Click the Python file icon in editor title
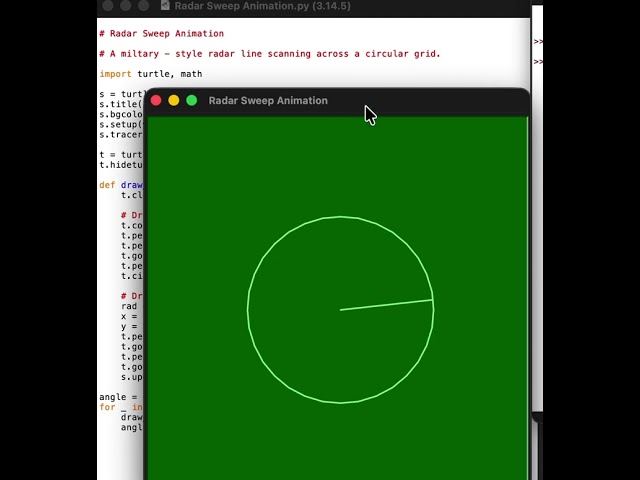The height and width of the screenshot is (480, 640). pyautogui.click(x=165, y=5)
